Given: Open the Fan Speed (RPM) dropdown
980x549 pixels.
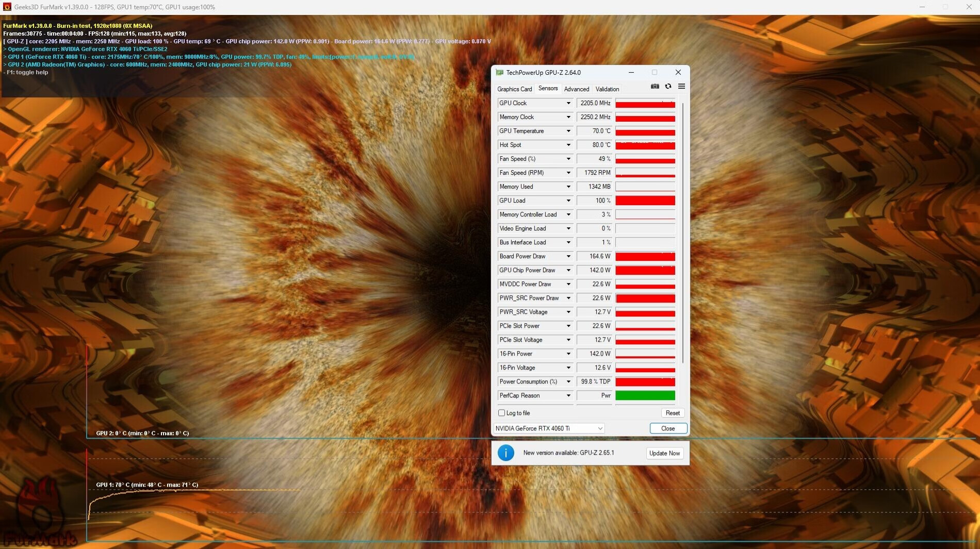Looking at the screenshot, I should [568, 173].
